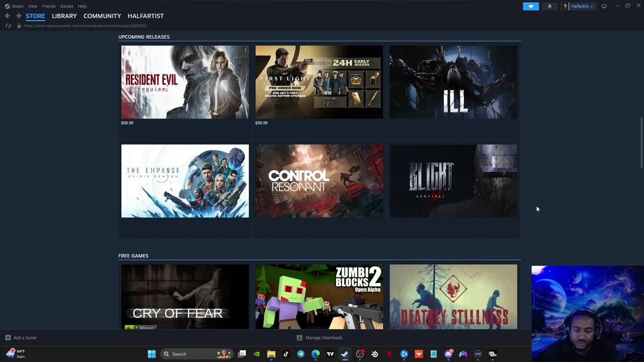Open the Halfartist account dropdown
This screenshot has width=644, height=362.
582,6
